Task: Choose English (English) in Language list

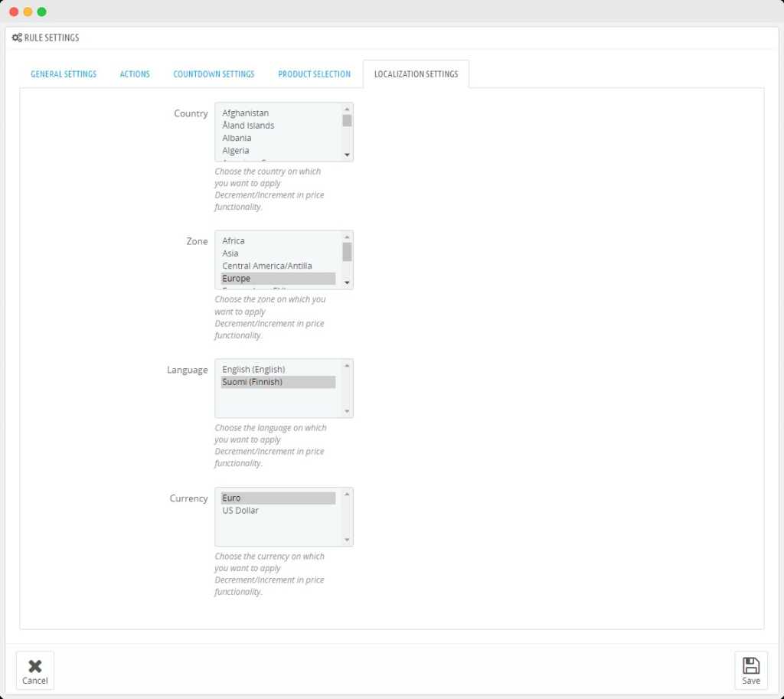Action: point(253,370)
